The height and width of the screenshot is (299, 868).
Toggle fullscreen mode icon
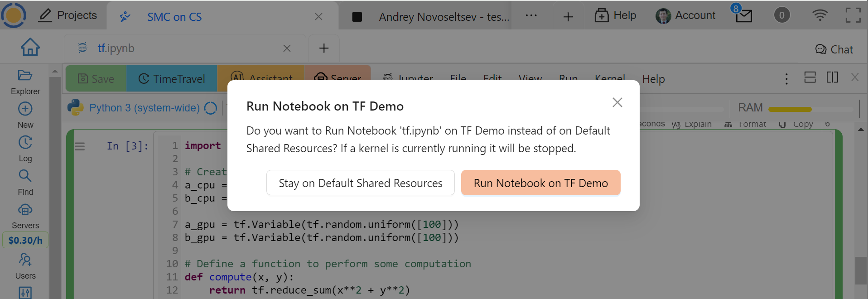coord(853,15)
